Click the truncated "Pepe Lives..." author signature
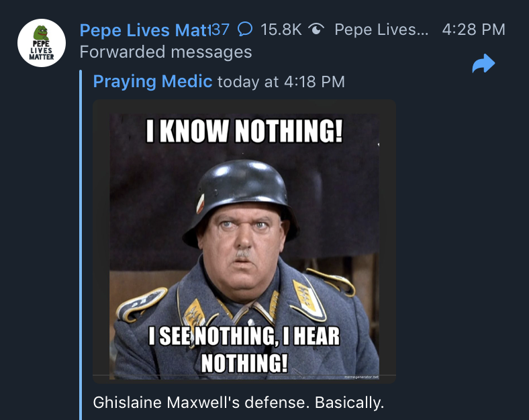This screenshot has width=529, height=420. pyautogui.click(x=381, y=30)
